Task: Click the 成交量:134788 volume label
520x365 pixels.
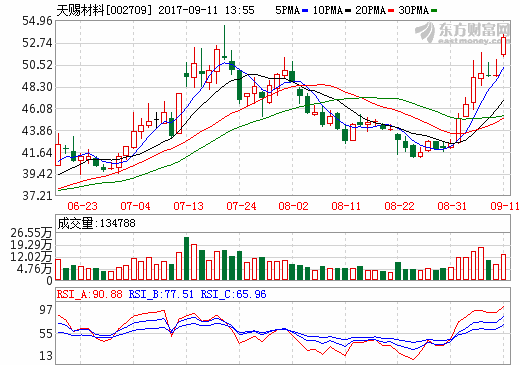Action: tap(96, 223)
